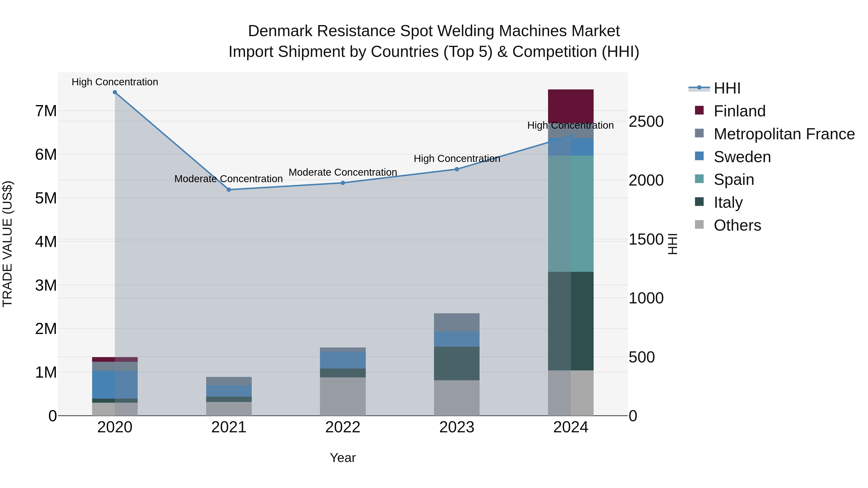Image resolution: width=868 pixels, height=488 pixels.
Task: Click the Italy dark green legend swatch
Action: pos(699,202)
